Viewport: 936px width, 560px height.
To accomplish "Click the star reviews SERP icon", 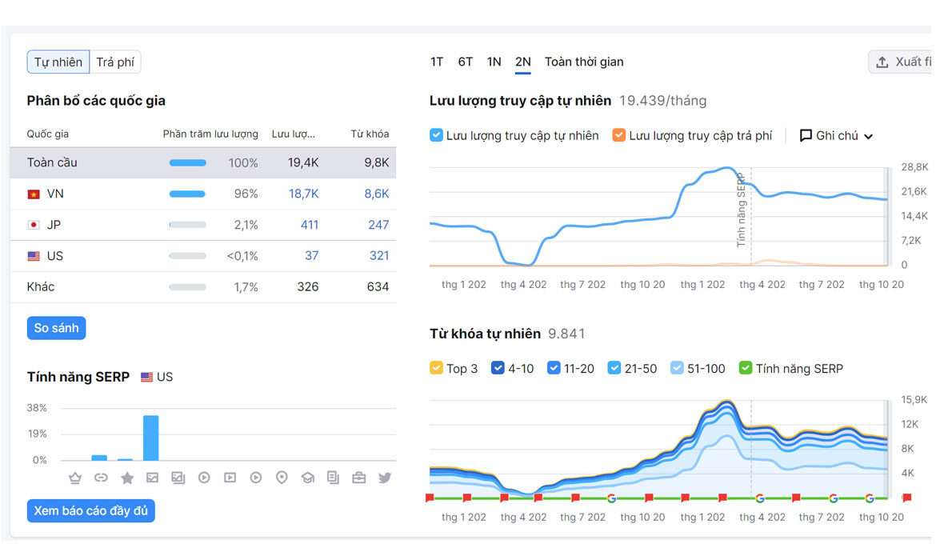I will 126,478.
